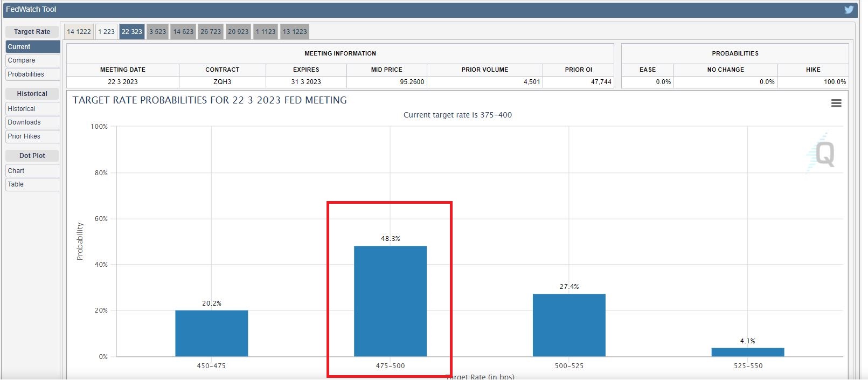This screenshot has height=380, width=868.
Task: Open the Dot Plot Table item
Action: click(x=33, y=184)
